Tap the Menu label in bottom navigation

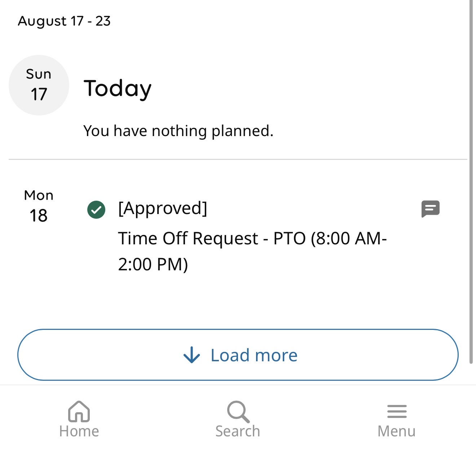396,431
